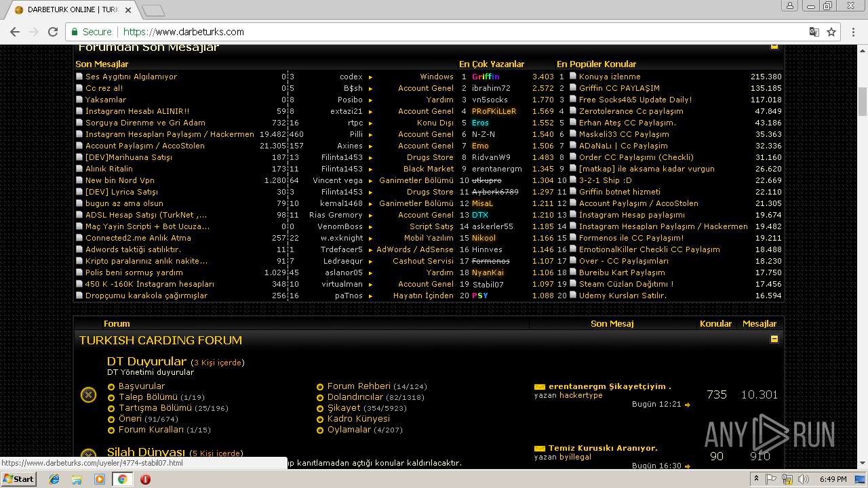
Task: Open the Udemy Kursları Satılır. topic
Action: point(623,296)
